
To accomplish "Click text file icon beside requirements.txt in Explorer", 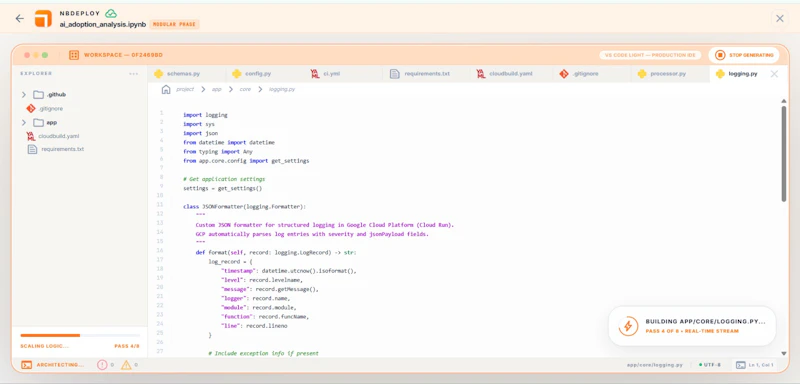I will 32,149.
